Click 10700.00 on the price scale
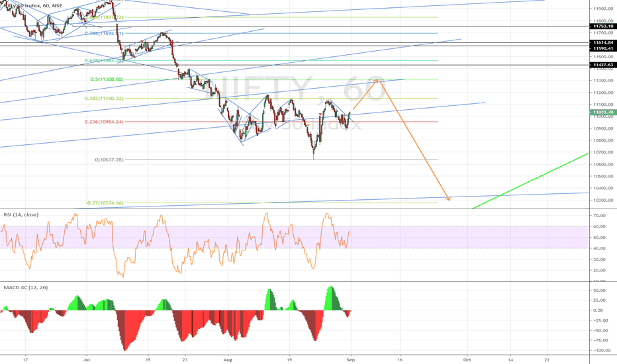This screenshot has width=617, height=364. [x=604, y=152]
